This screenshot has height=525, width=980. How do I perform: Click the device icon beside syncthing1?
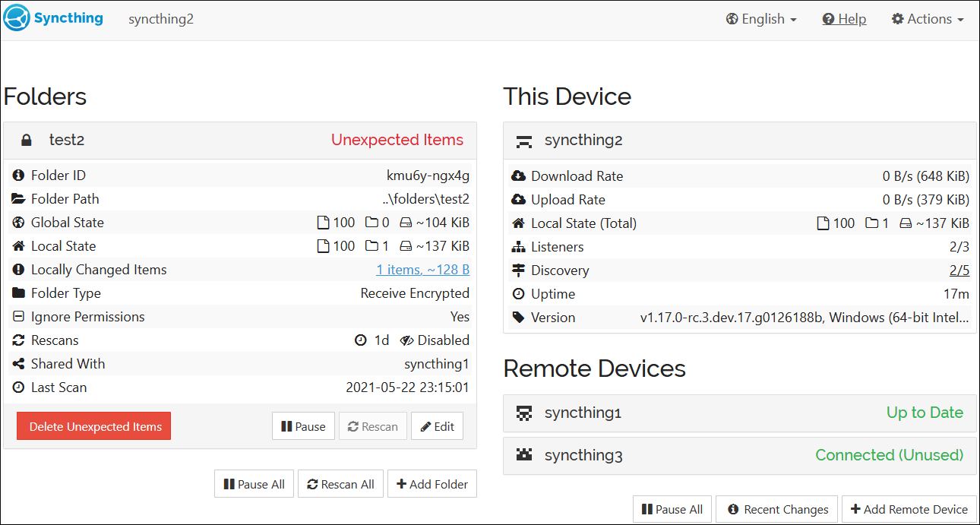click(x=523, y=413)
